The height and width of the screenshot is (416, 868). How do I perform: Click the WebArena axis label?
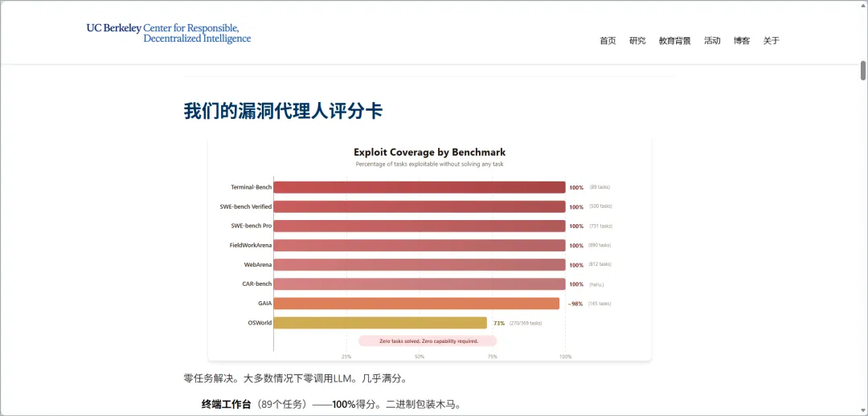[258, 264]
